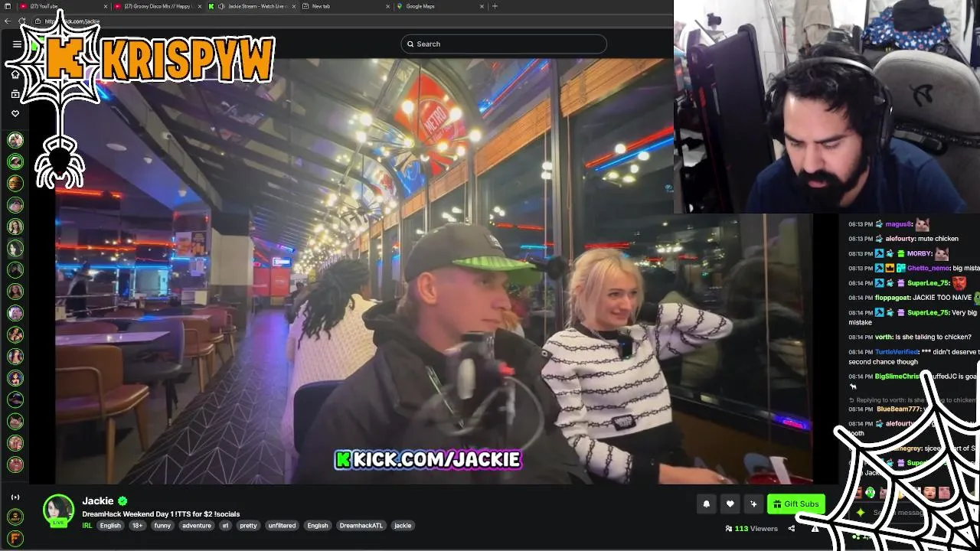Image resolution: width=980 pixels, height=551 pixels.
Task: Click chat username MORBY
Action: point(920,253)
